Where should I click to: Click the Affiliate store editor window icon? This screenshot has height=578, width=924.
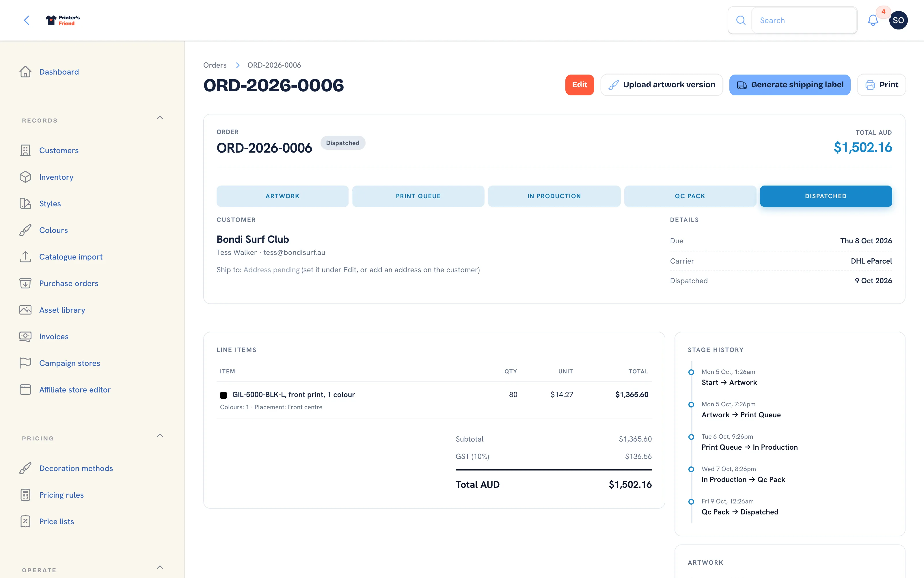(x=25, y=390)
